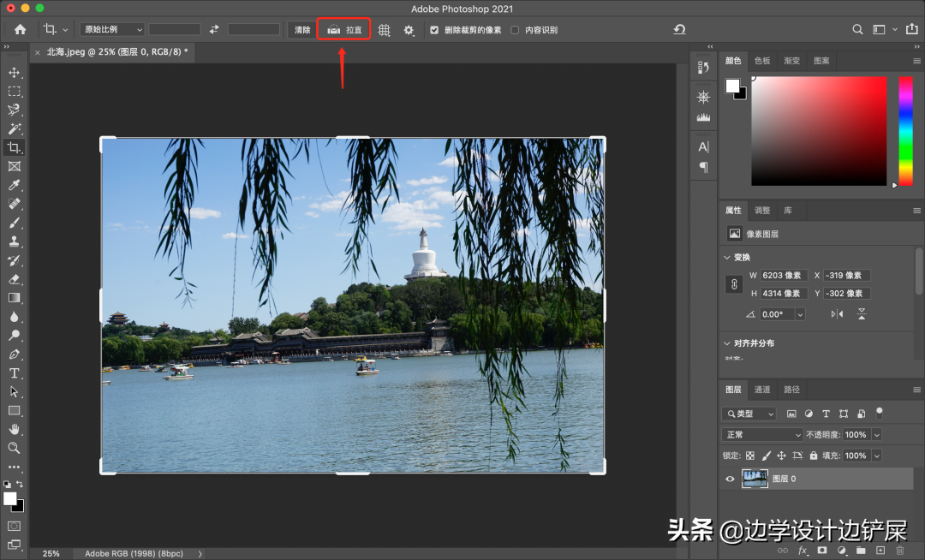Hide 图层 0 with the eye icon

point(731,479)
